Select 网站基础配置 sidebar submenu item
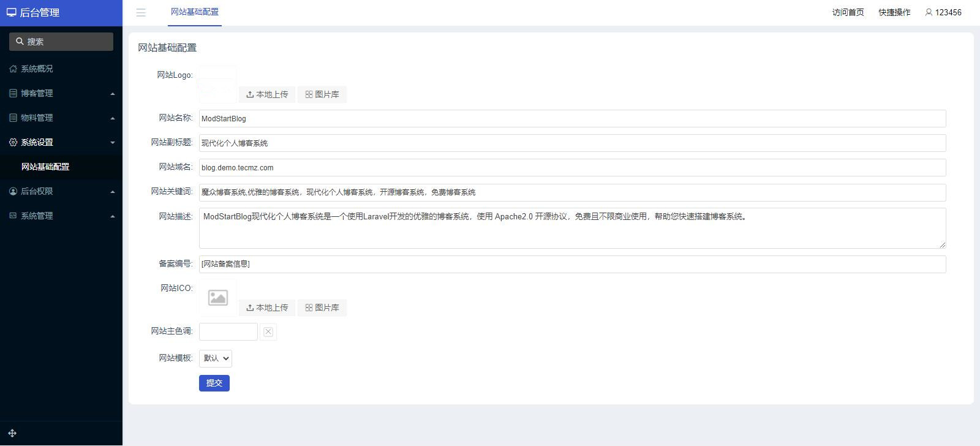This screenshot has height=446, width=980. tap(61, 167)
